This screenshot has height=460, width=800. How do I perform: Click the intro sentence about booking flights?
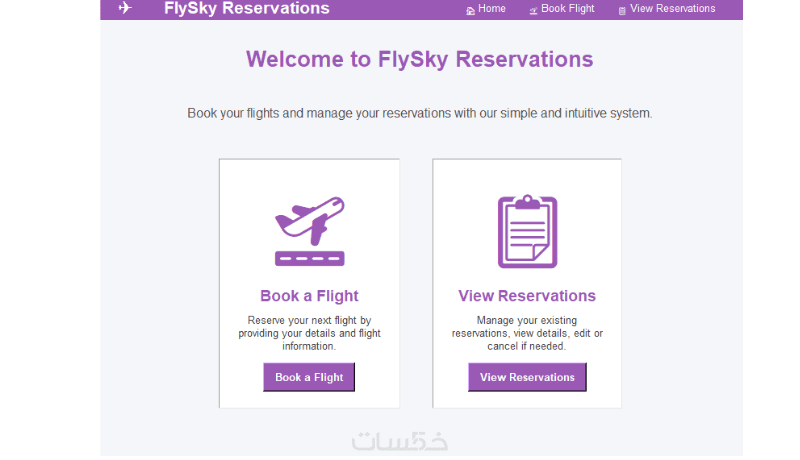pos(419,113)
